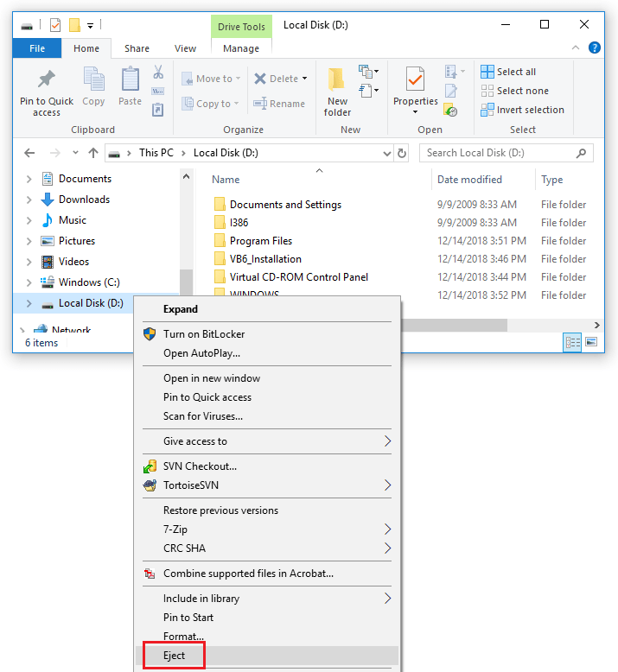Select the Program Files folder

pos(261,241)
